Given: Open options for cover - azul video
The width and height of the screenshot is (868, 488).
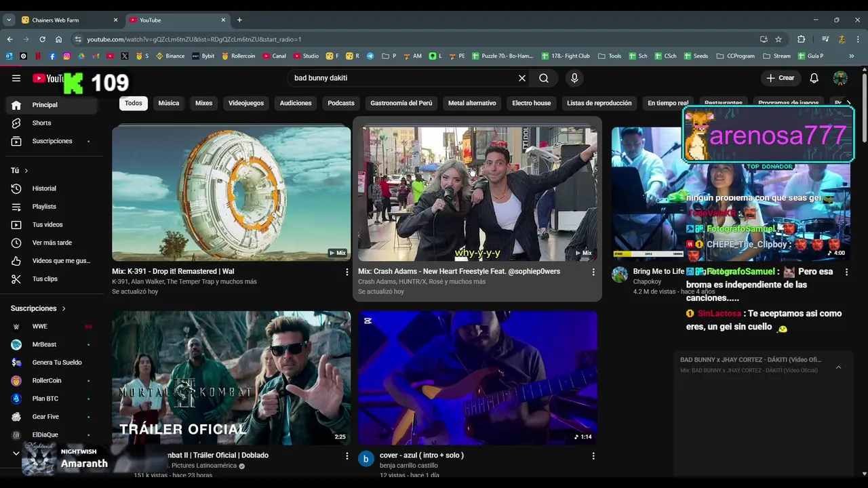Looking at the screenshot, I should pos(593,456).
